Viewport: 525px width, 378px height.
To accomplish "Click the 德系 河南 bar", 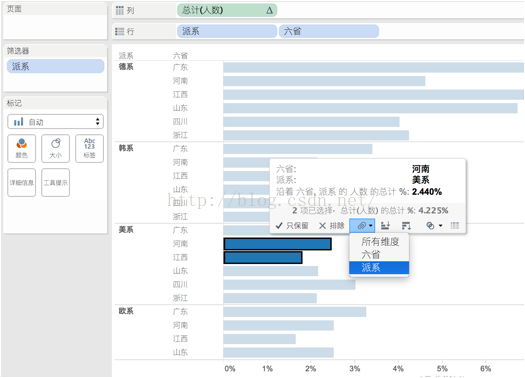I will (324, 81).
